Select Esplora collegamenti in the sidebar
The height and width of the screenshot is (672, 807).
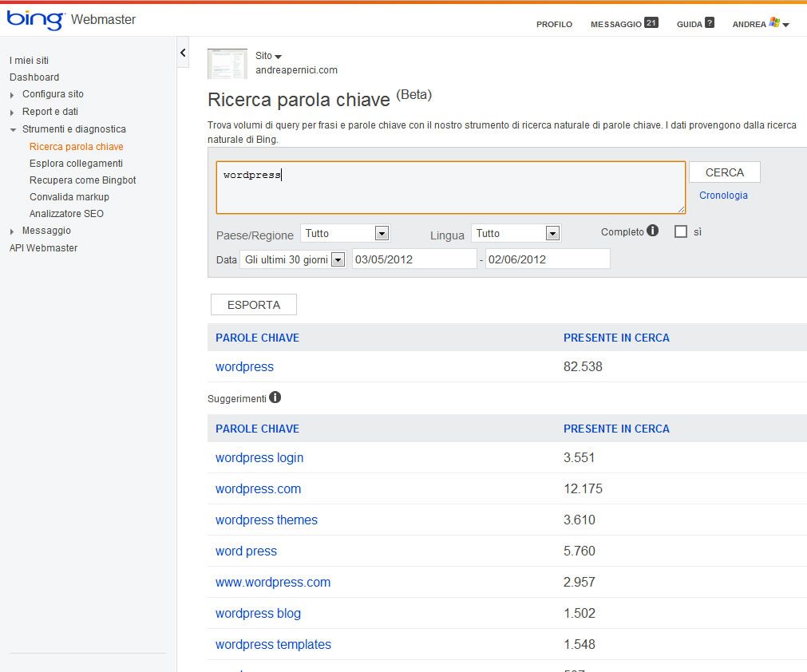[x=76, y=164]
